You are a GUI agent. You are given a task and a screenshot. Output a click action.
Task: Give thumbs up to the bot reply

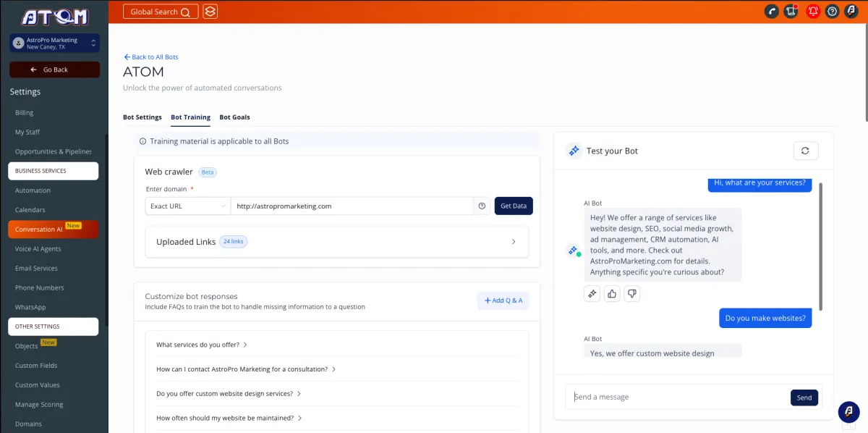(x=612, y=293)
